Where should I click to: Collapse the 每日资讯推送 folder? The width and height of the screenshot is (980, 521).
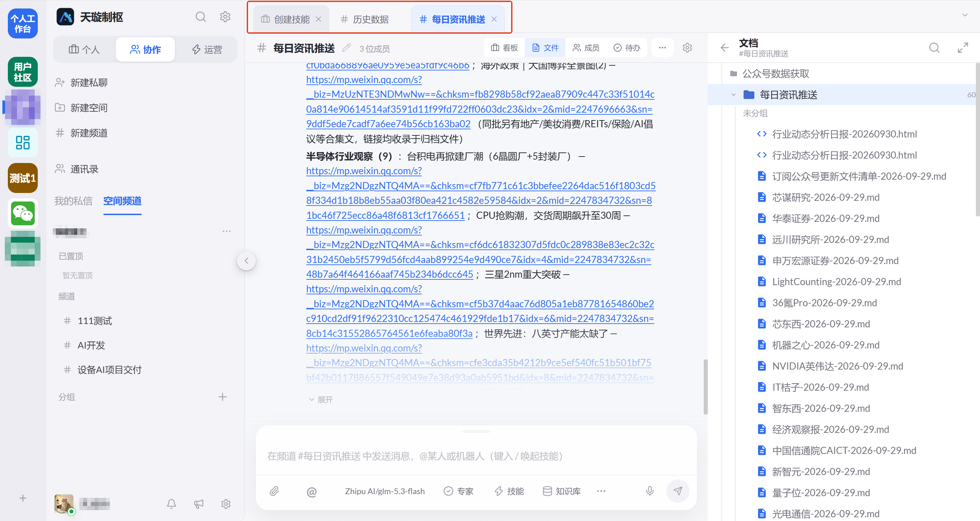coord(734,95)
